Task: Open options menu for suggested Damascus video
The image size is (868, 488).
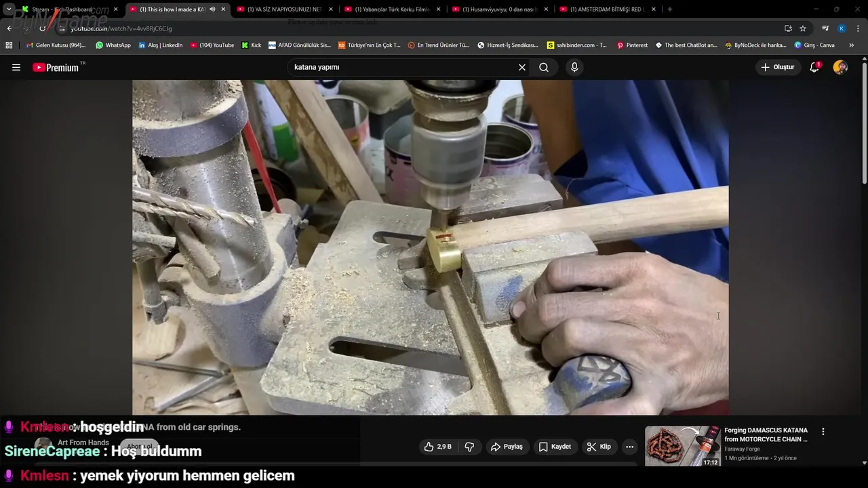Action: pos(823,432)
